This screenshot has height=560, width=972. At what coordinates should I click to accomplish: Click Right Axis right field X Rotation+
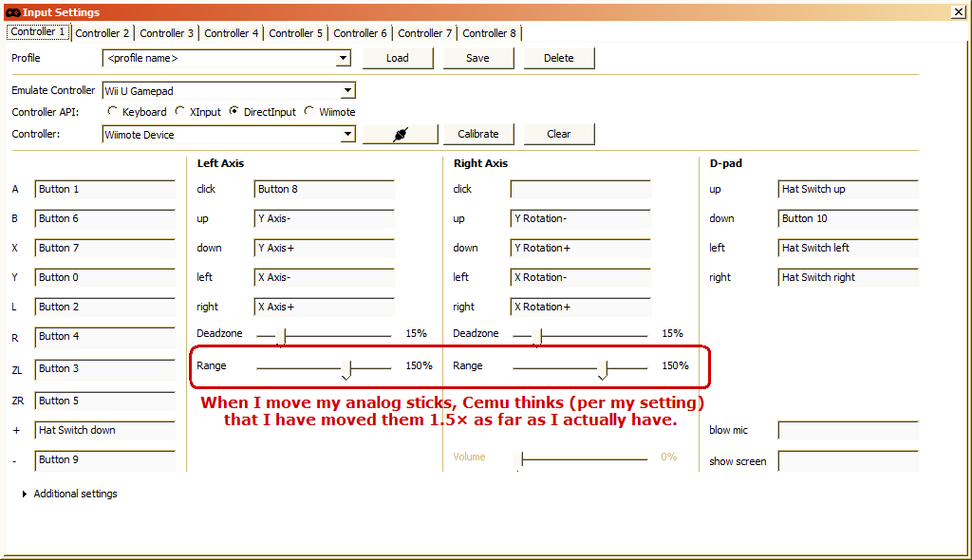point(580,307)
